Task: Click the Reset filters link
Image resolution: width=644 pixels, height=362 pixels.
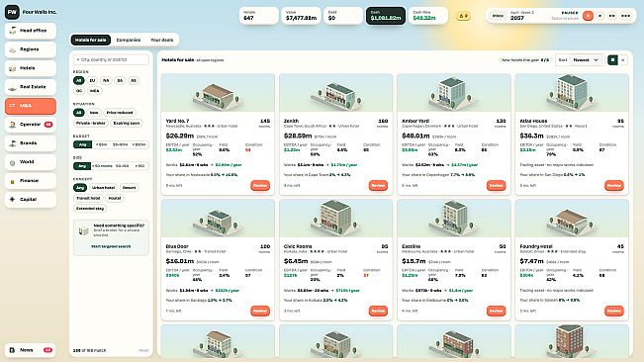Action: tap(143, 350)
